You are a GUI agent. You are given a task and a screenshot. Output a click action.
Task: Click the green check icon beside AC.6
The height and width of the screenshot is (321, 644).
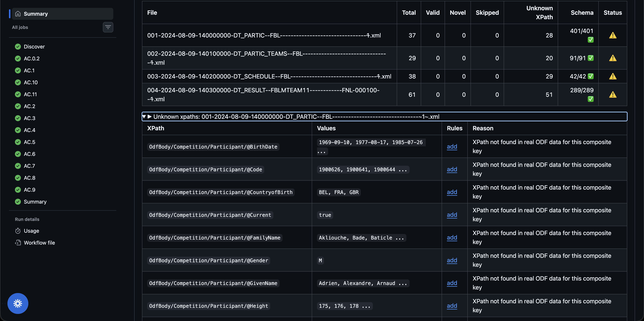(18, 154)
